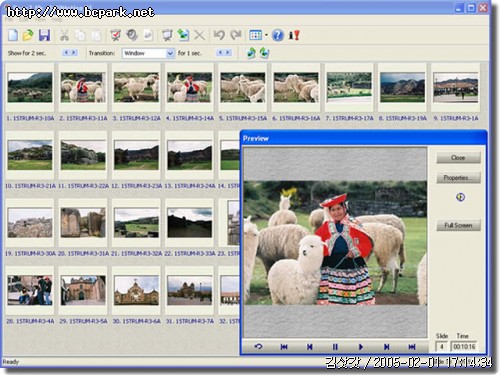Toggle sound with the speaker icon in Preview
500x375 pixels.
pyautogui.click(x=460, y=197)
